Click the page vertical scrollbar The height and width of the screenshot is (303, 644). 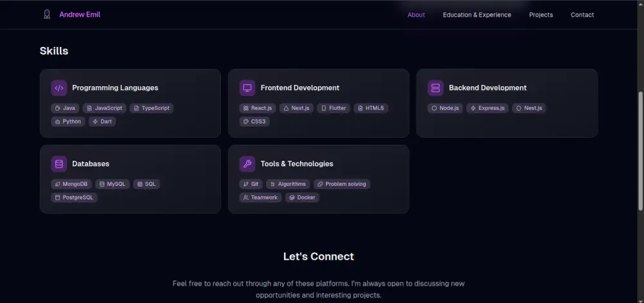639,148
